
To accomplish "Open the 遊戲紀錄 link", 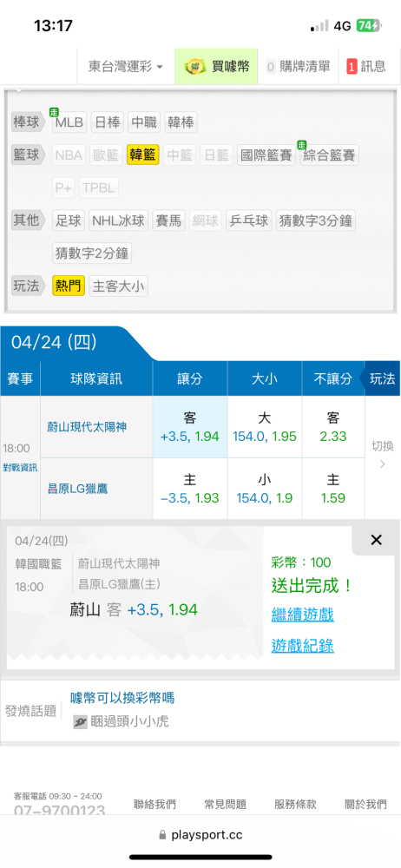I will coord(302,646).
